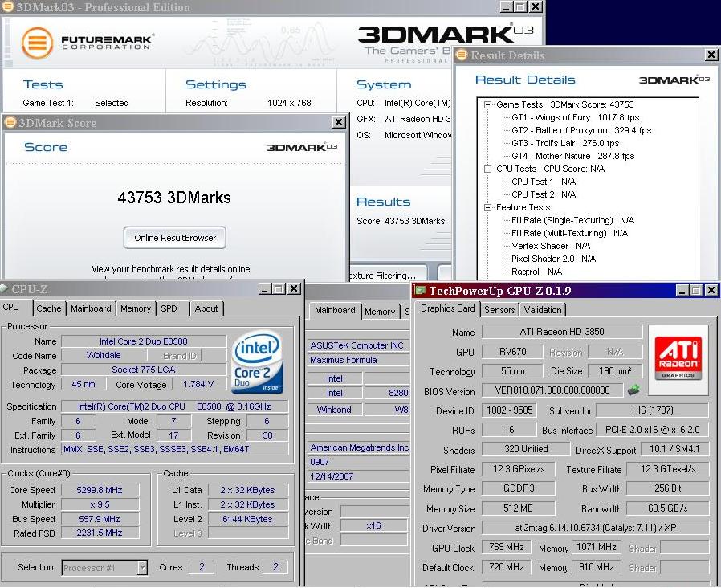Screen dimensions: 721x588
Task: Click the Driver Version field in GPU-Z
Action: point(595,528)
